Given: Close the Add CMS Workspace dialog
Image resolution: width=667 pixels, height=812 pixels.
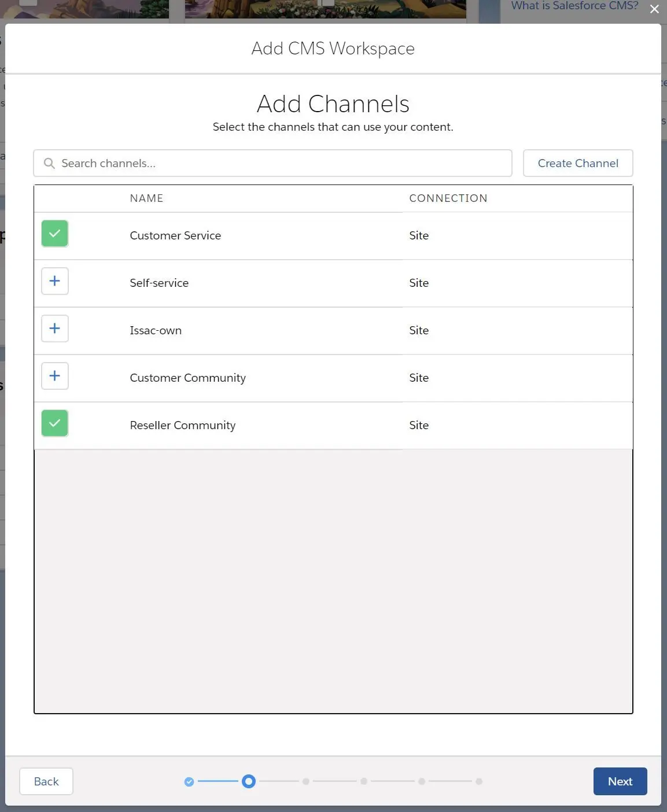Looking at the screenshot, I should 654,9.
